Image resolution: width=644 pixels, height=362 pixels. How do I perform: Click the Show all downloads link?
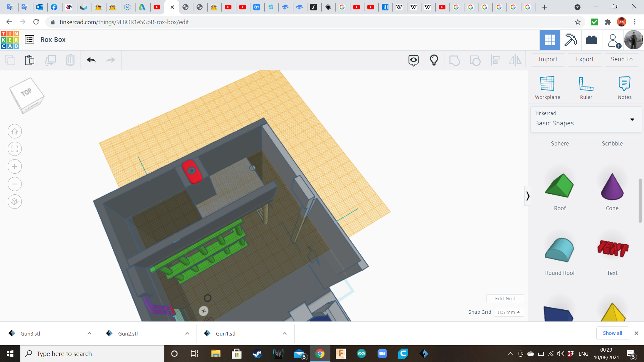(x=612, y=333)
